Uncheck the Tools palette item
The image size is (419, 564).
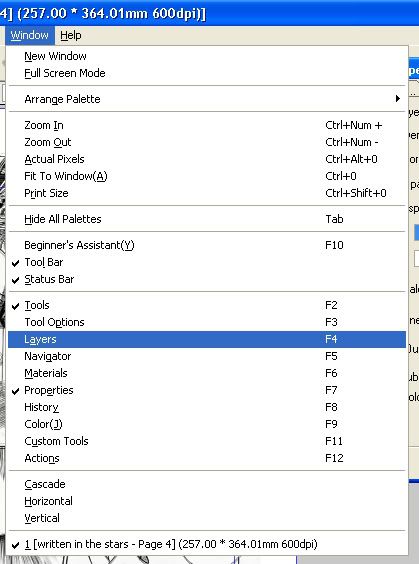pos(207,305)
